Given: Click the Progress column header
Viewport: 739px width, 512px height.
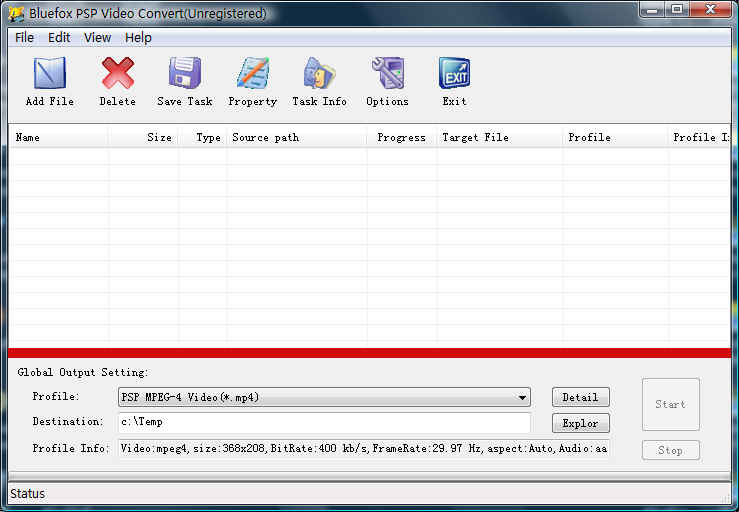Looking at the screenshot, I should 402,138.
